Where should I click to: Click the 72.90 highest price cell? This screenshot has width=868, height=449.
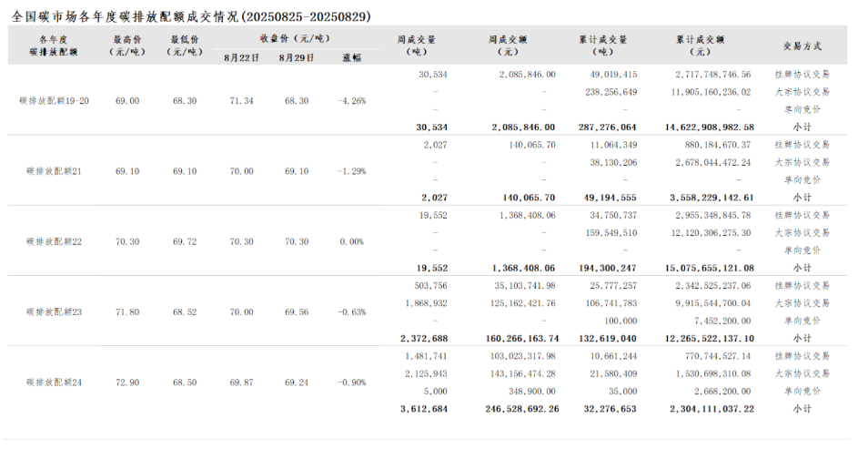(126, 382)
